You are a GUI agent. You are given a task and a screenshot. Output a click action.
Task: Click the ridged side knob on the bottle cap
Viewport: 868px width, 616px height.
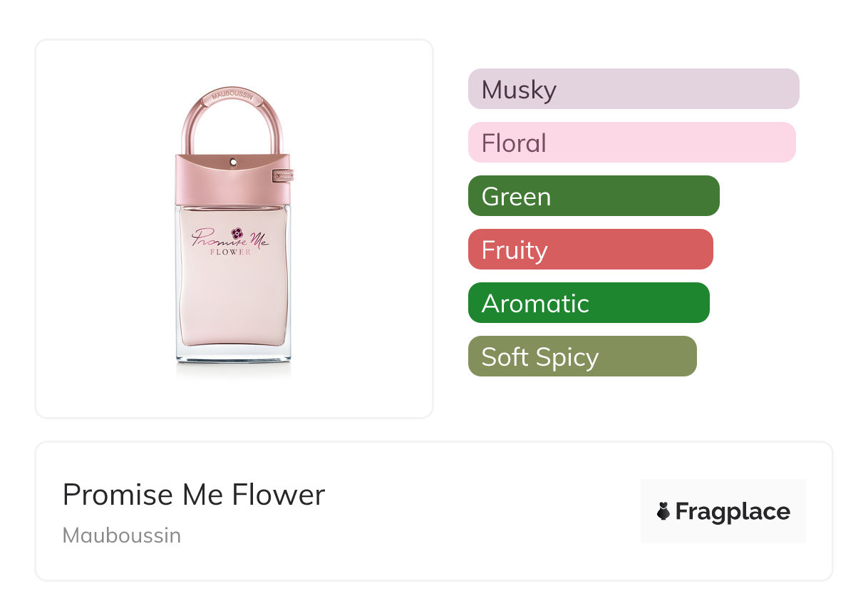(x=284, y=174)
